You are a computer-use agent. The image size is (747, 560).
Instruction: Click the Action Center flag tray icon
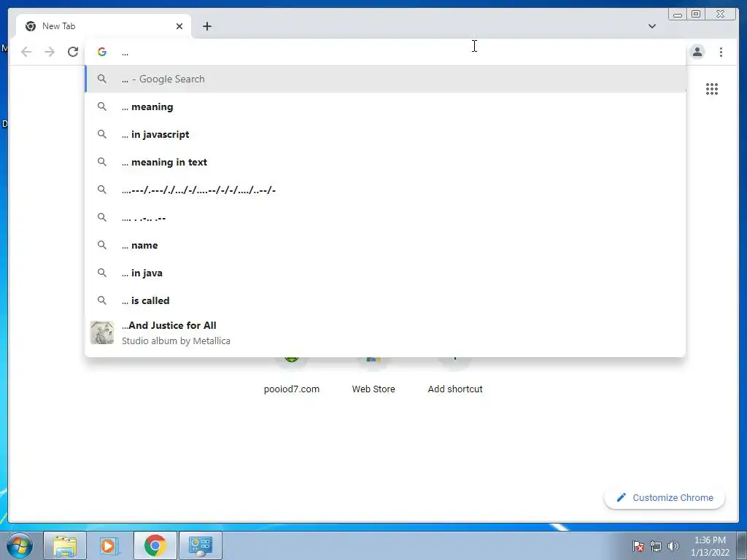pos(638,546)
